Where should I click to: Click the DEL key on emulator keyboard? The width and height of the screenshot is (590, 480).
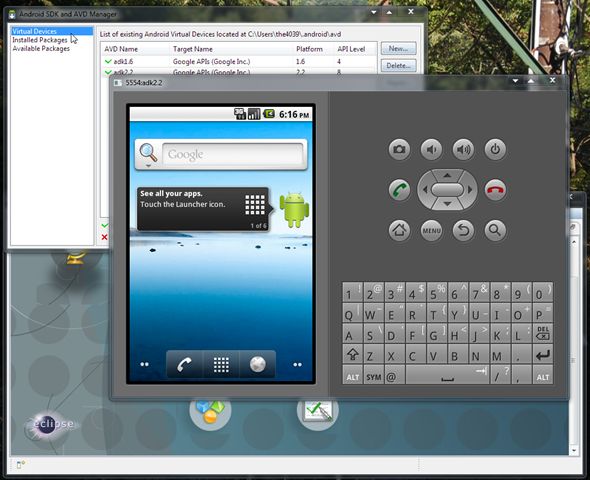pyautogui.click(x=543, y=333)
